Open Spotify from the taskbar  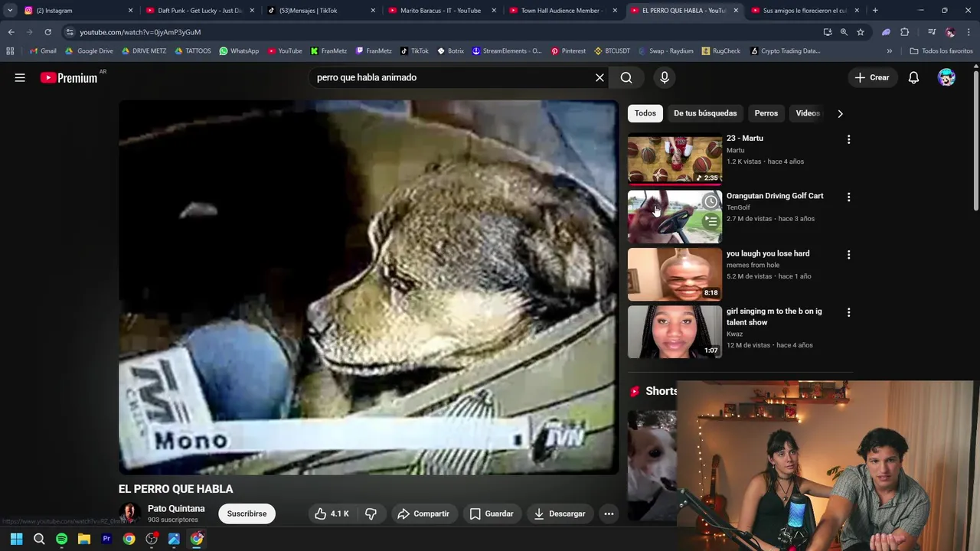[61, 539]
